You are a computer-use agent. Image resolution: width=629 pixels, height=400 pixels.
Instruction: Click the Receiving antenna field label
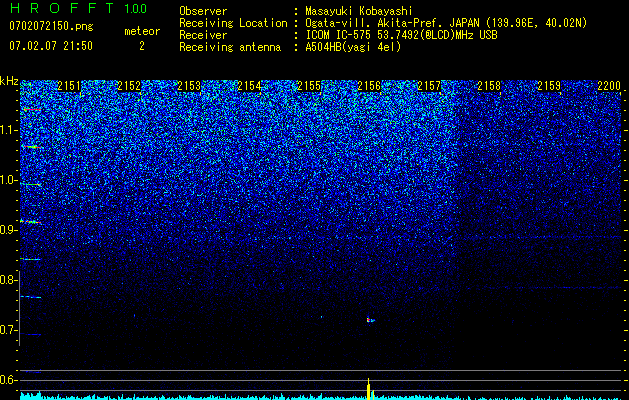coord(230,47)
